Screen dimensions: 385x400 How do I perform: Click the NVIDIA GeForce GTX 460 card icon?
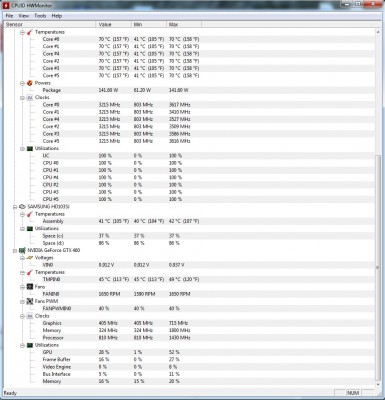click(x=22, y=250)
